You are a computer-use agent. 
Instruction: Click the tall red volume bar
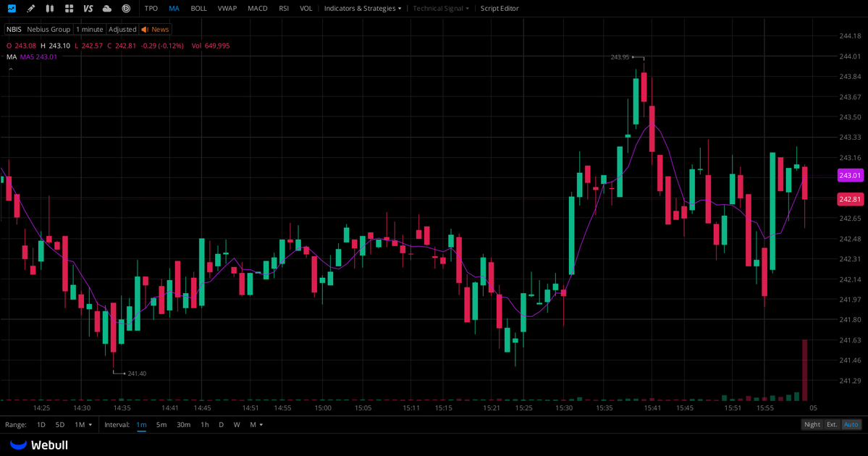(x=804, y=370)
